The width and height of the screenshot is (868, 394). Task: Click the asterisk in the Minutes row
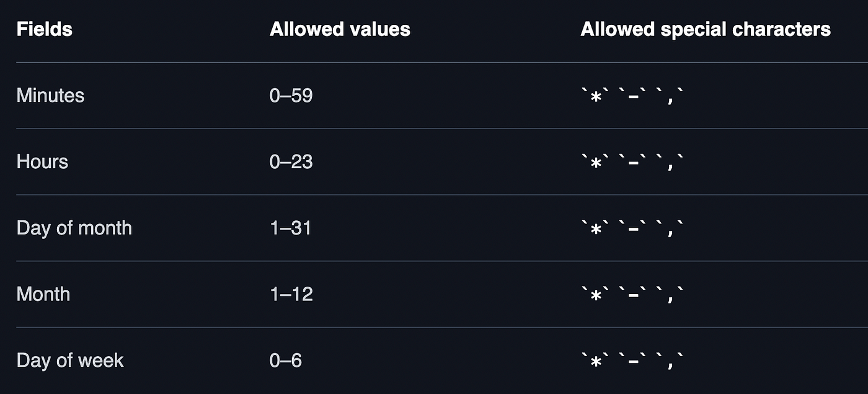[596, 97]
